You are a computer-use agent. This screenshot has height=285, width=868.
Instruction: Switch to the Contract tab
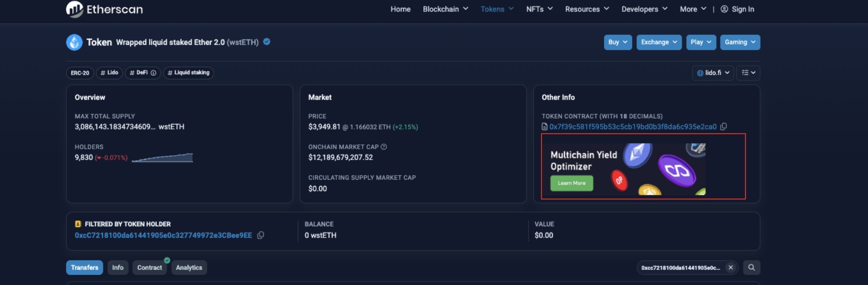pyautogui.click(x=149, y=267)
